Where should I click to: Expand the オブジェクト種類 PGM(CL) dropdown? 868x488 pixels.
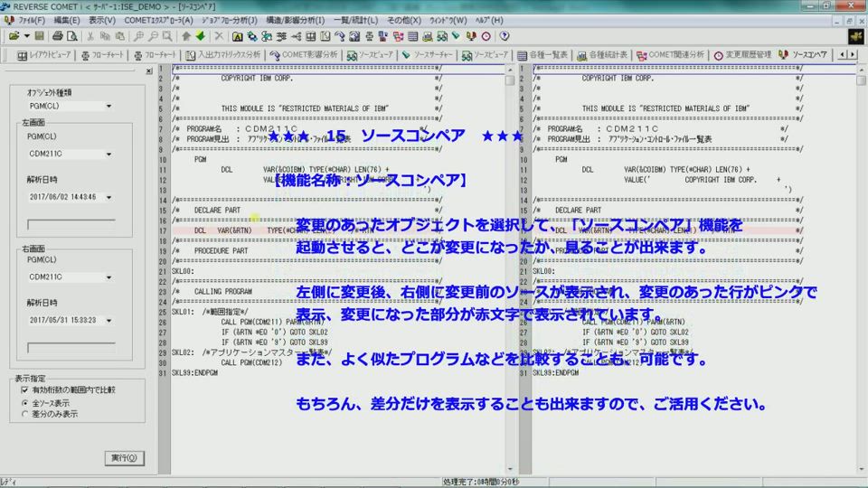[x=108, y=106]
